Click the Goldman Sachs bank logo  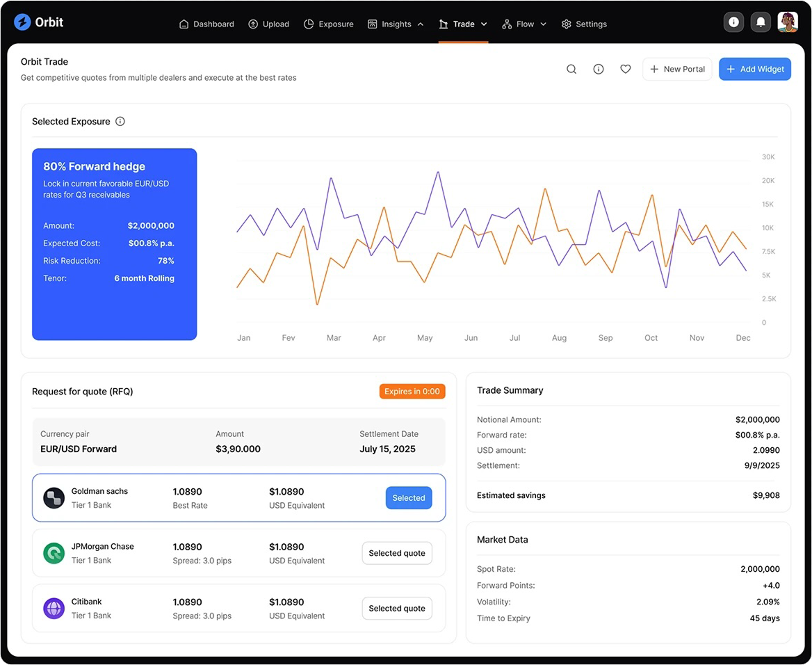pos(54,498)
